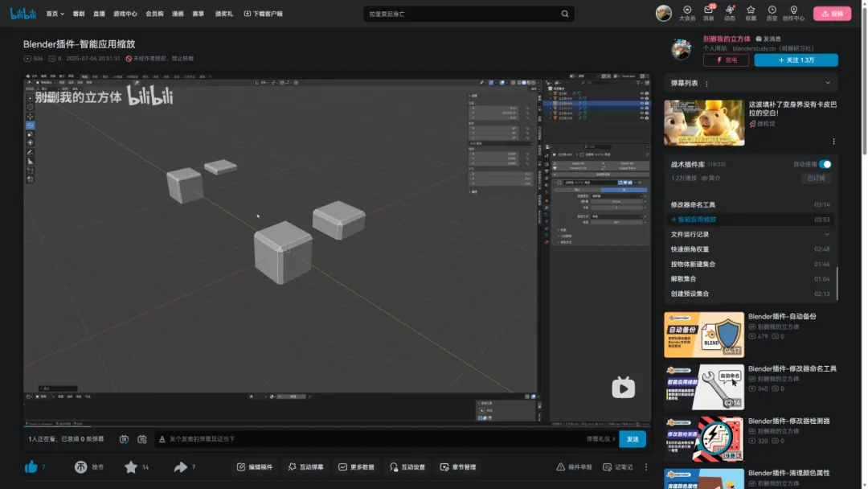Click playlist panel scrollbar
This screenshot has height=489, width=868.
point(837,284)
